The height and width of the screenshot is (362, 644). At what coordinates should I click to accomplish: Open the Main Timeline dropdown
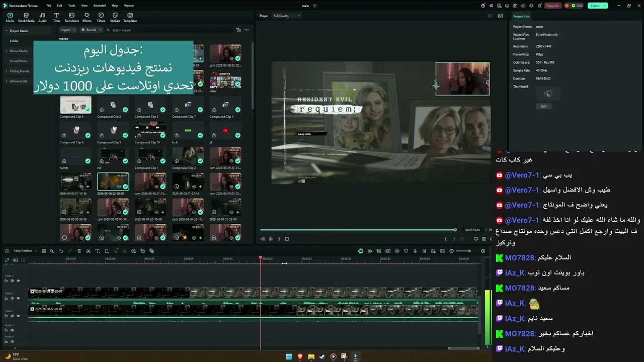tap(25, 251)
